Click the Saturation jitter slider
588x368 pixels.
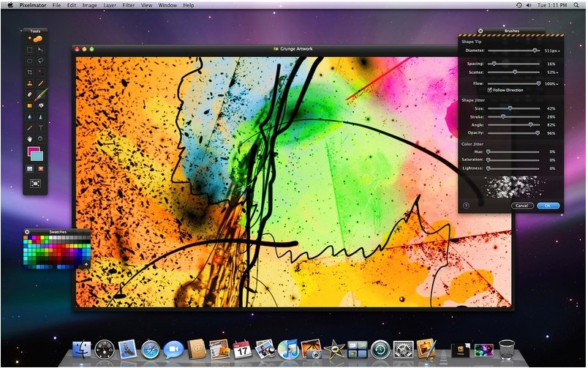(x=513, y=159)
